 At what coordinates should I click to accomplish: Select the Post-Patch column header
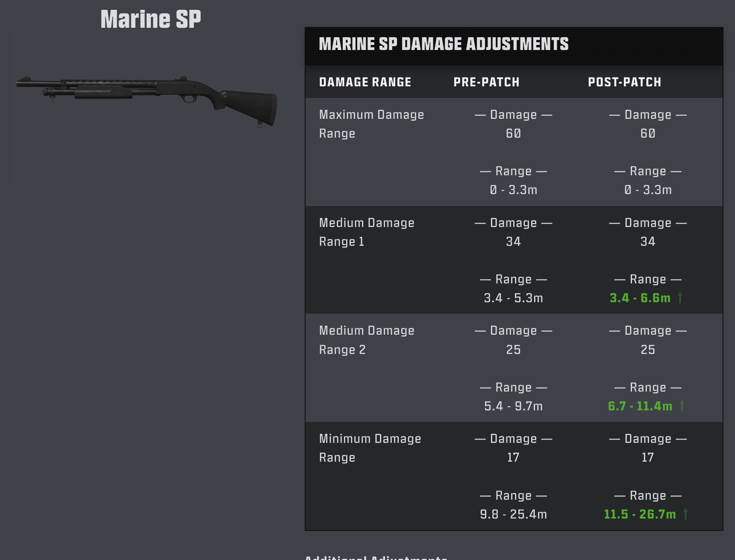(x=624, y=82)
